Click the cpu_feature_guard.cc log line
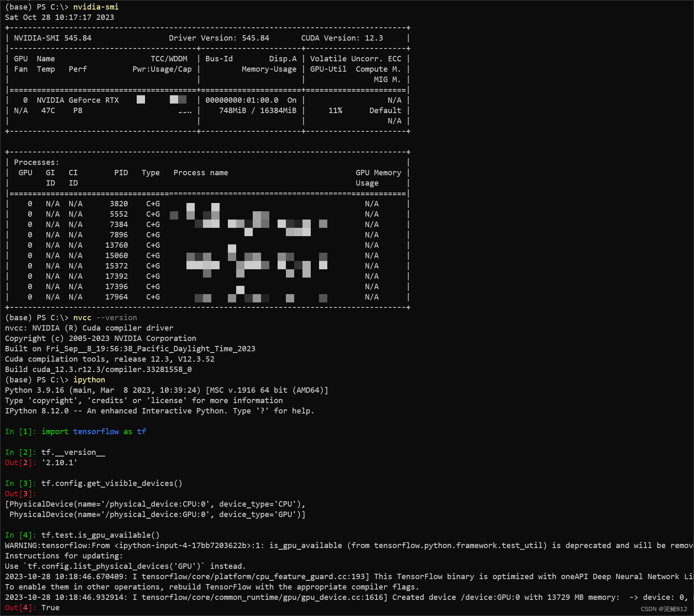The image size is (694, 616). coord(349,577)
